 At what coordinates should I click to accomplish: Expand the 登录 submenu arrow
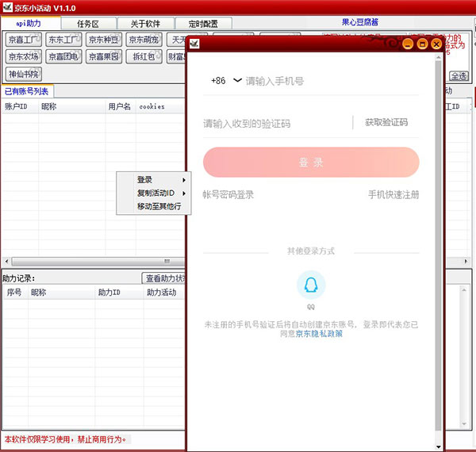[x=184, y=180]
